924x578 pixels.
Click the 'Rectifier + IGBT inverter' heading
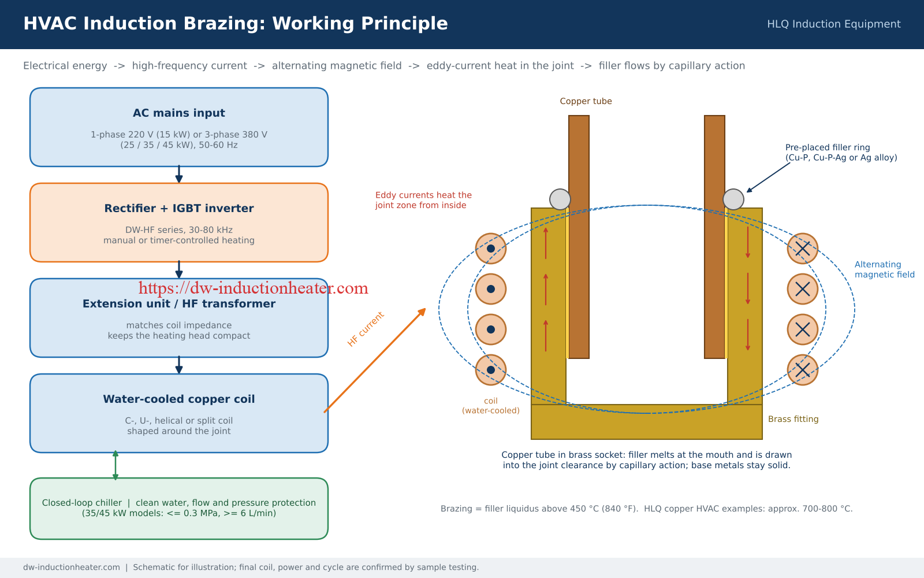179,209
